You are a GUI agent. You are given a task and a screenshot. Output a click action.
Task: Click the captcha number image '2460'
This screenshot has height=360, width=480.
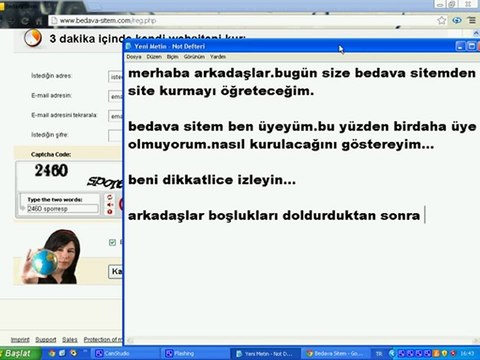coord(51,170)
